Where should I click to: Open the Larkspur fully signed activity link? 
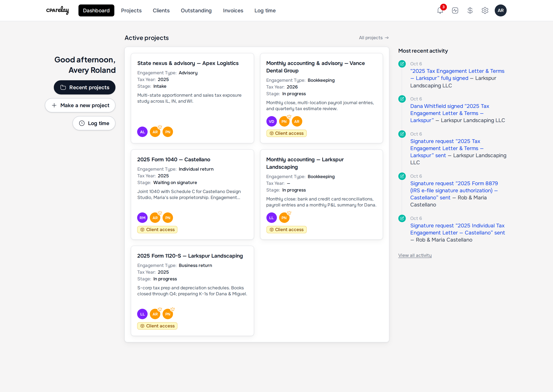click(457, 75)
